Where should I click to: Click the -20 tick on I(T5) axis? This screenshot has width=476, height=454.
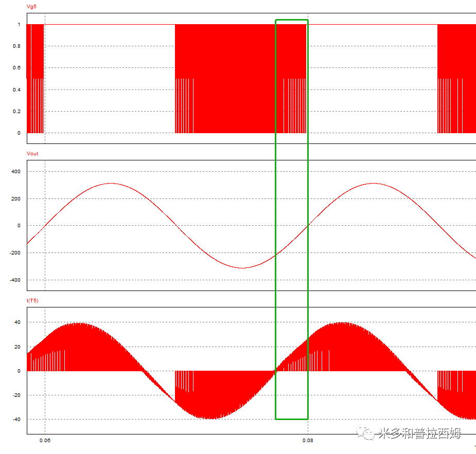point(16,395)
